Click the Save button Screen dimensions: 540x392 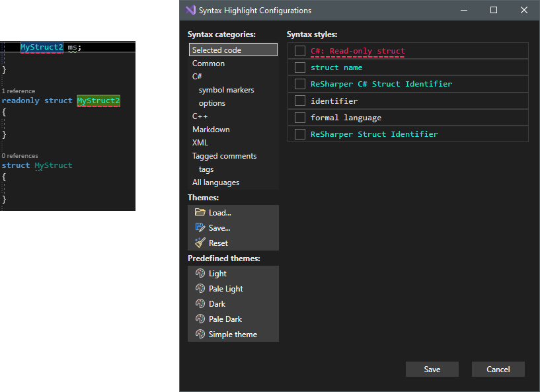(x=432, y=369)
